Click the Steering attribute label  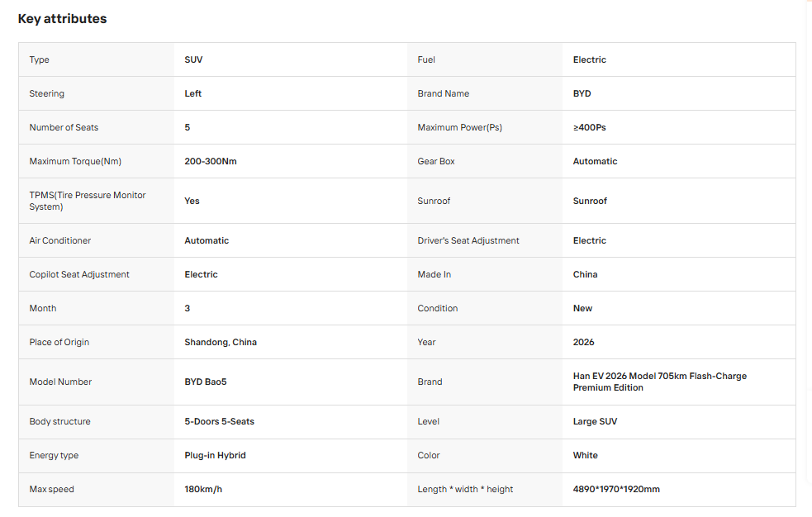46,93
